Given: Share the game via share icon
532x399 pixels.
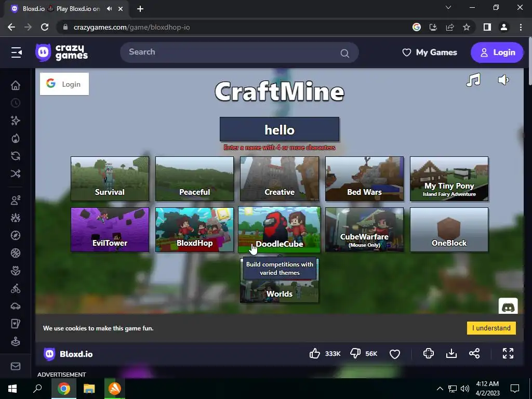Looking at the screenshot, I should 474,353.
